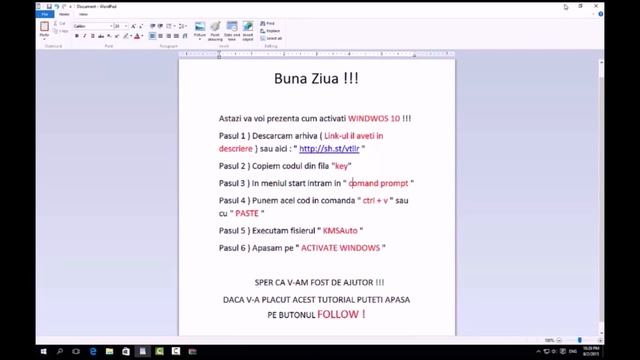Center the paragraph text
Screen dimensions: 640x360
[x=160, y=36]
